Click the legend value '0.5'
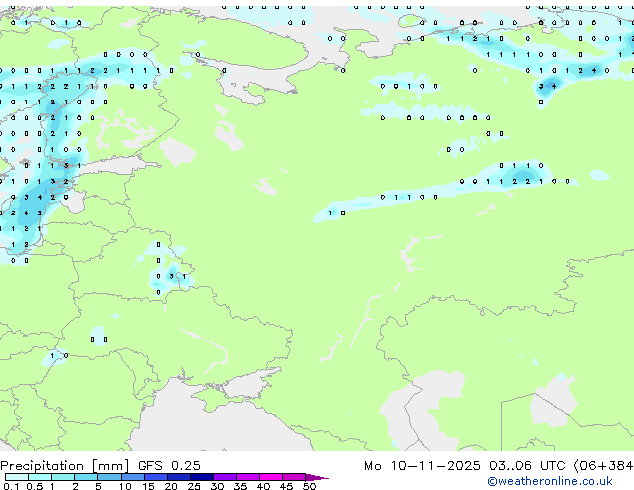634x490 pixels. click(34, 486)
